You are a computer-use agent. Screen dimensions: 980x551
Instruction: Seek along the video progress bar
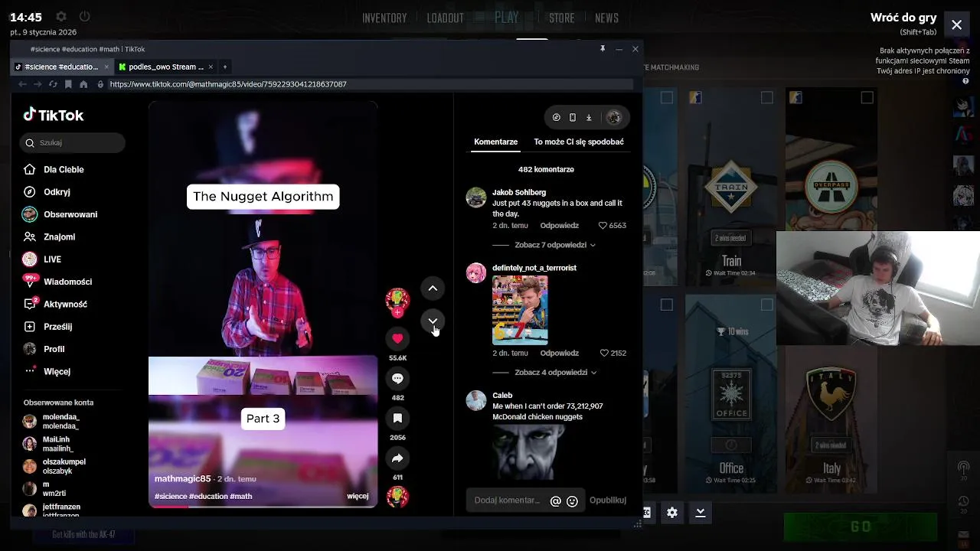[x=263, y=506]
